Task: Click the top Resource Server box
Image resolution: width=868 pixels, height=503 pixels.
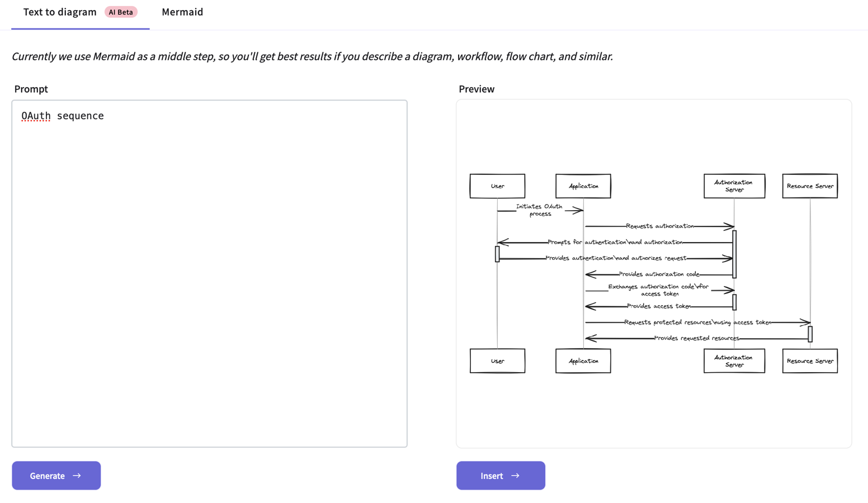Action: point(809,186)
